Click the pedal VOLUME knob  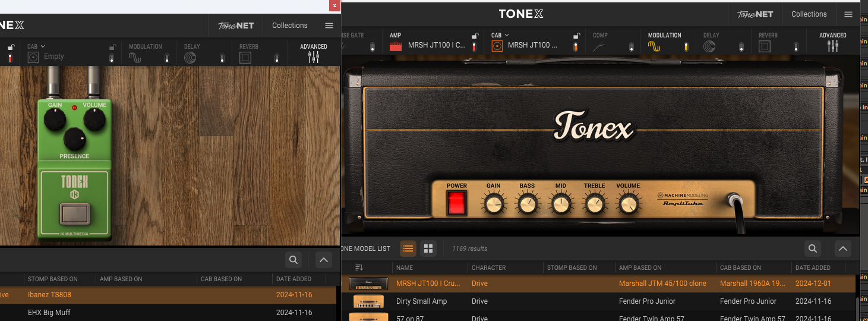(94, 119)
